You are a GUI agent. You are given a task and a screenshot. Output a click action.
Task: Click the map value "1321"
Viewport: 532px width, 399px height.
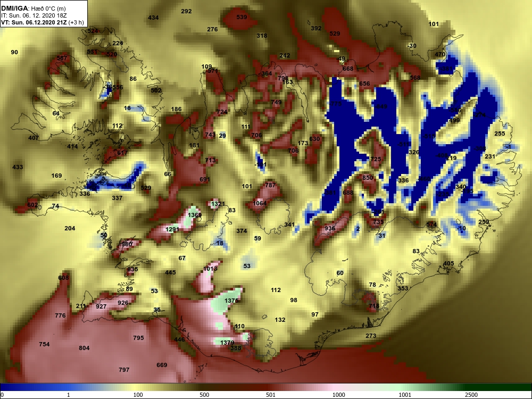pyautogui.click(x=218, y=204)
